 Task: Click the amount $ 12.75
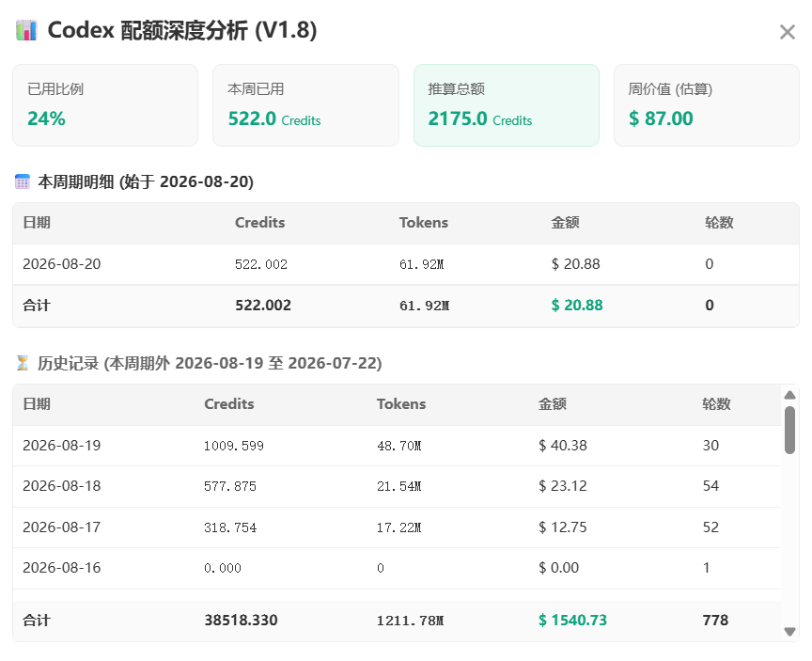pos(563,527)
